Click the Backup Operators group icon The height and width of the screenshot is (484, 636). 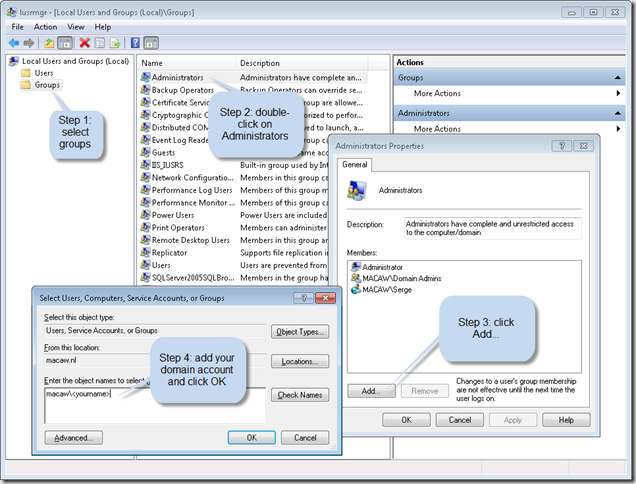pyautogui.click(x=145, y=90)
